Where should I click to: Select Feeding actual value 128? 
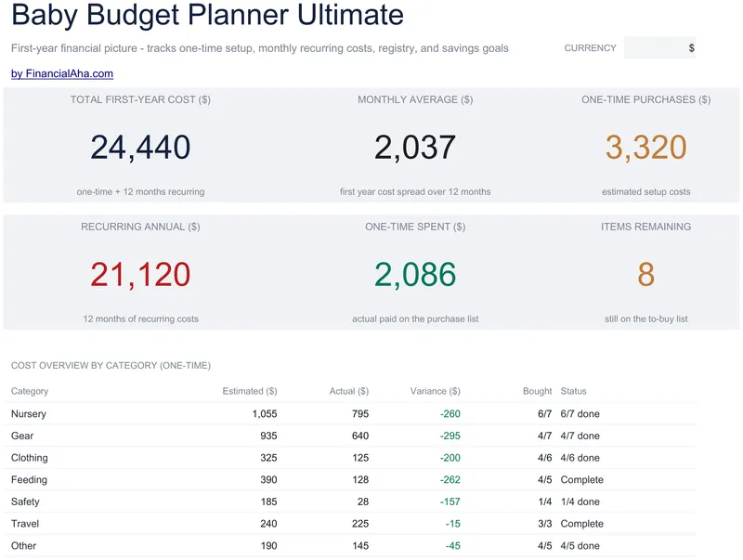360,479
